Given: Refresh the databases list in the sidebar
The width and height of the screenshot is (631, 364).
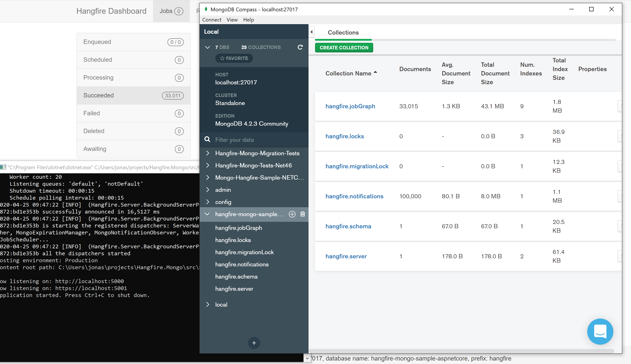Looking at the screenshot, I should click(300, 47).
